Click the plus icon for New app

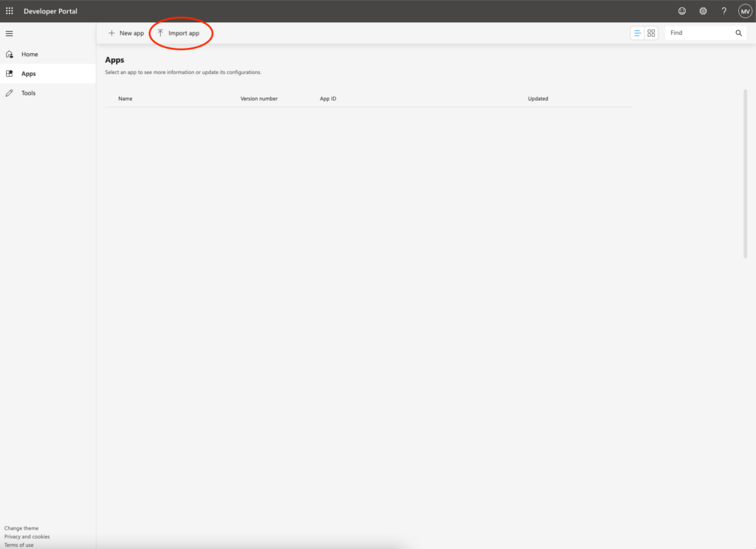click(x=111, y=33)
